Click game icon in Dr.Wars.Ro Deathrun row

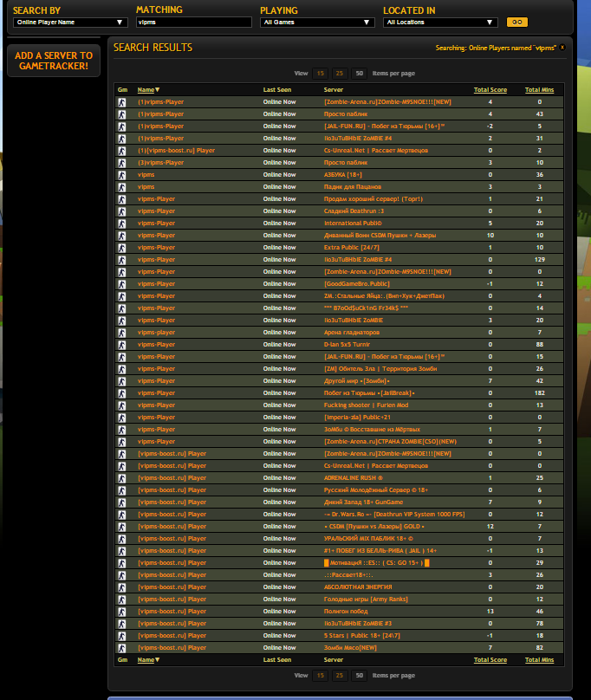[121, 515]
